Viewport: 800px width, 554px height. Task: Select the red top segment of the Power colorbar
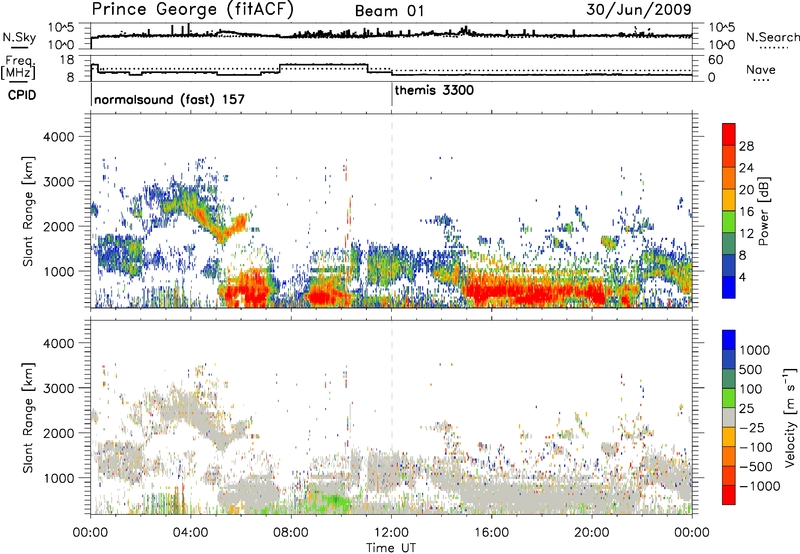tap(729, 135)
